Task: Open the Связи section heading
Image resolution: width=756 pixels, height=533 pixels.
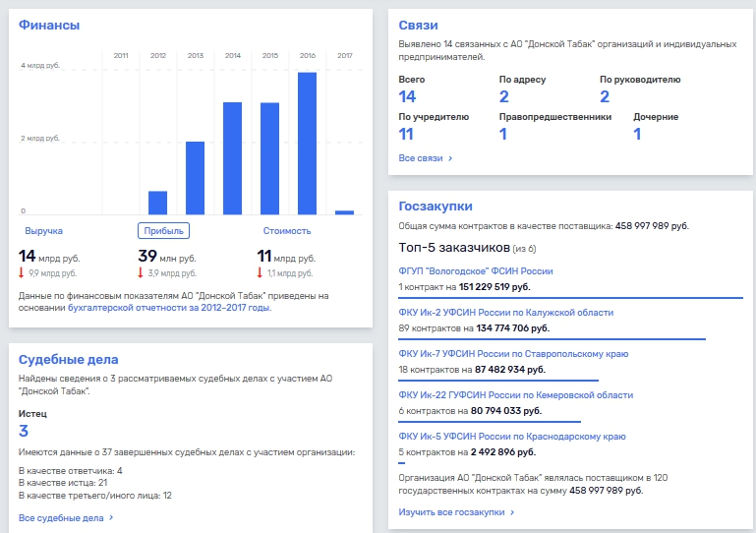Action: [418, 26]
